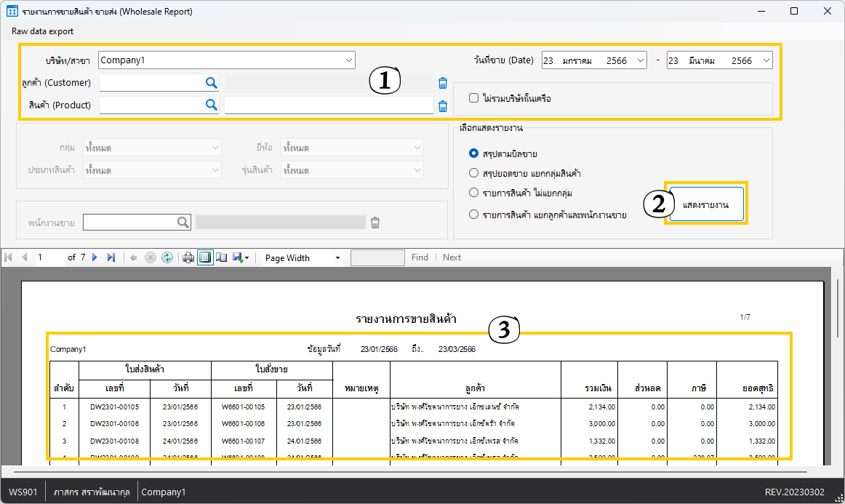
Task: Refresh the report viewer
Action: pos(167,257)
